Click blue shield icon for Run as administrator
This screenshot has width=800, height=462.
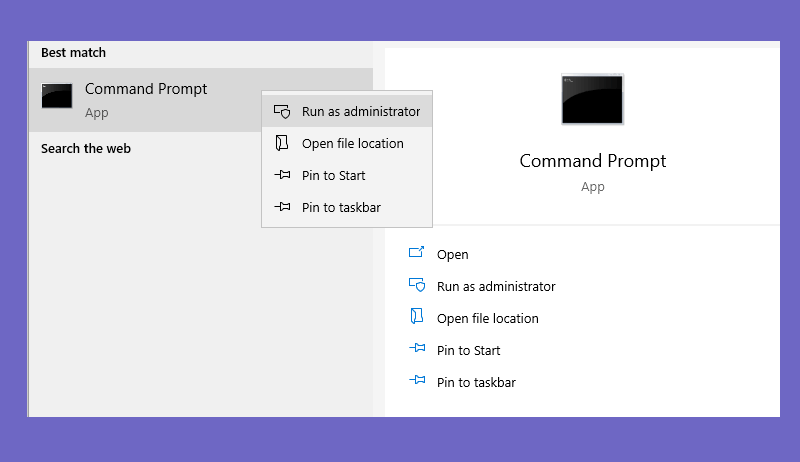(417, 285)
